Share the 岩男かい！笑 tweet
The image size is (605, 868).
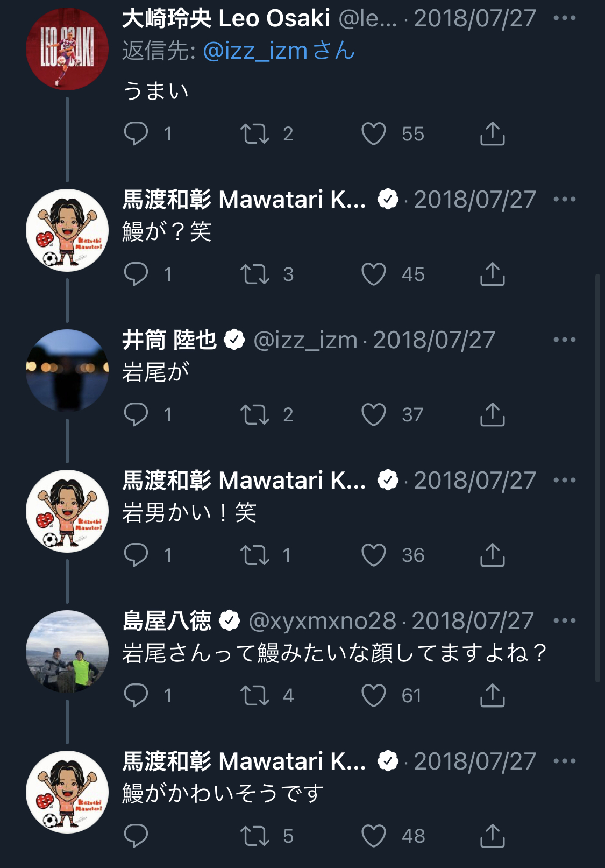492,555
